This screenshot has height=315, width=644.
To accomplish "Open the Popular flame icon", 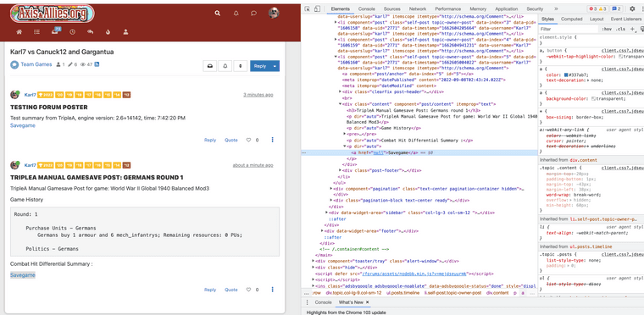I will 108,31.
